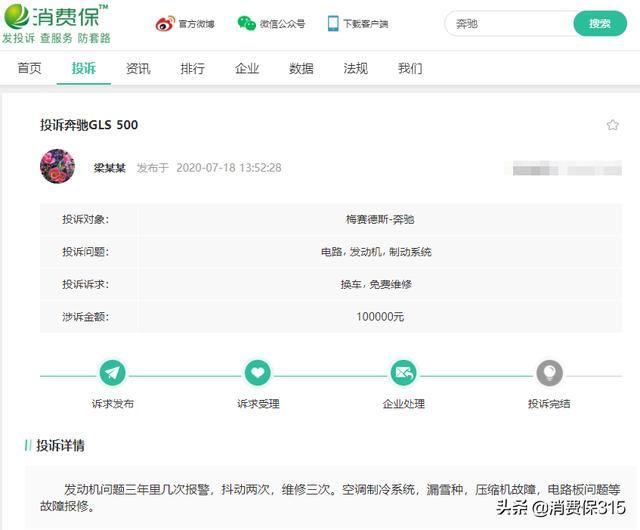Click the 投诉诉求 label
This screenshot has height=530, width=640.
click(x=86, y=284)
